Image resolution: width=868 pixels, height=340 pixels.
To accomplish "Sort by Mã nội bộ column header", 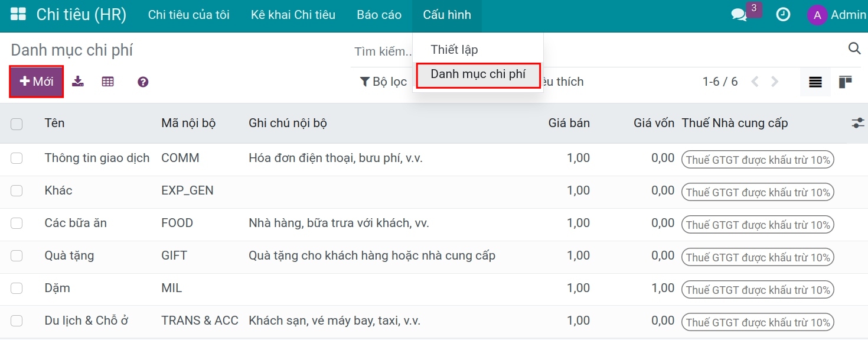I will coord(188,123).
